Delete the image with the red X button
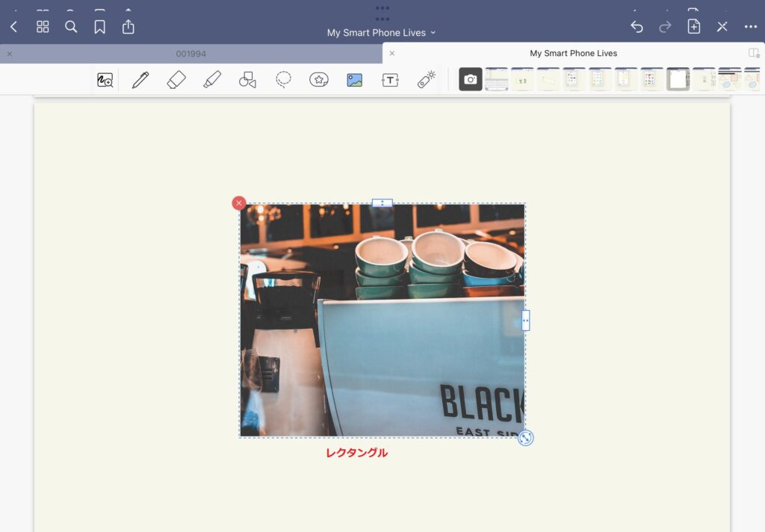This screenshot has width=765, height=532. 239,203
